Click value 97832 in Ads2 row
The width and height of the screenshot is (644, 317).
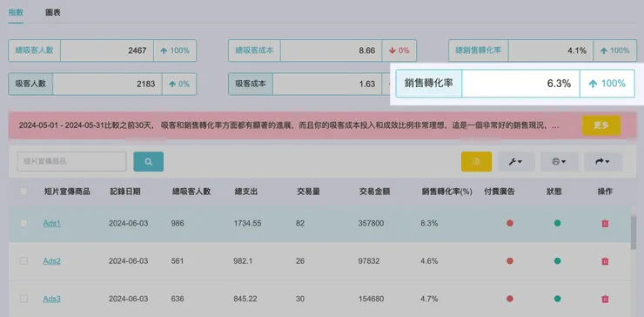click(x=369, y=260)
